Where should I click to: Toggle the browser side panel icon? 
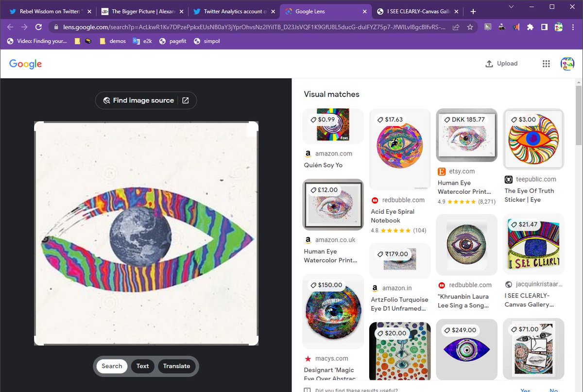[545, 27]
